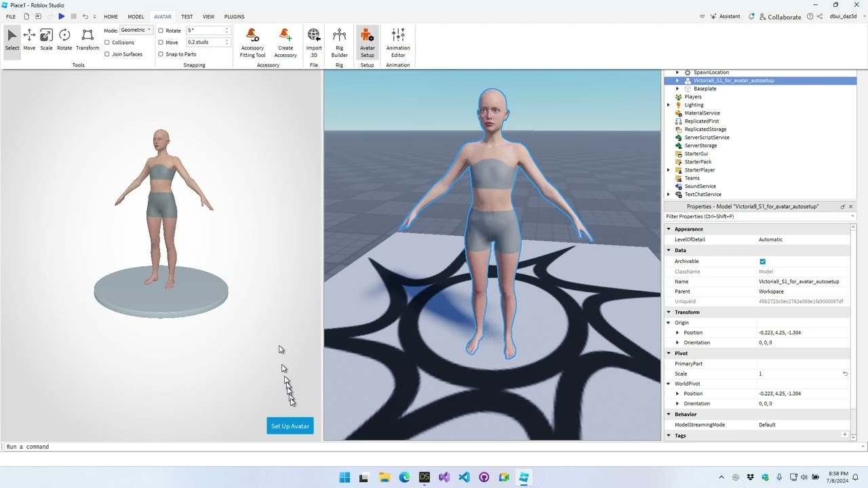Undock the Properties panel float icon
Viewport: 868px width, 488px height.
(x=843, y=207)
